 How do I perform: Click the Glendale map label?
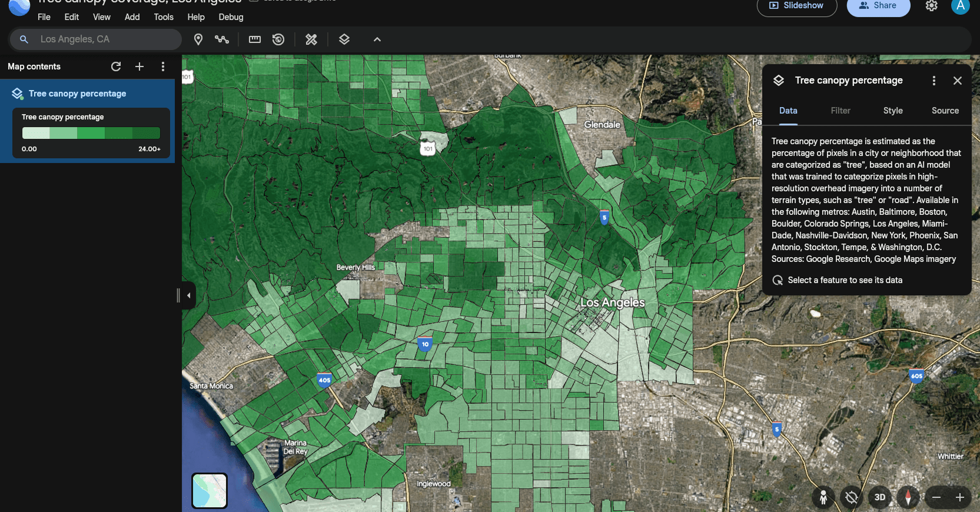602,125
